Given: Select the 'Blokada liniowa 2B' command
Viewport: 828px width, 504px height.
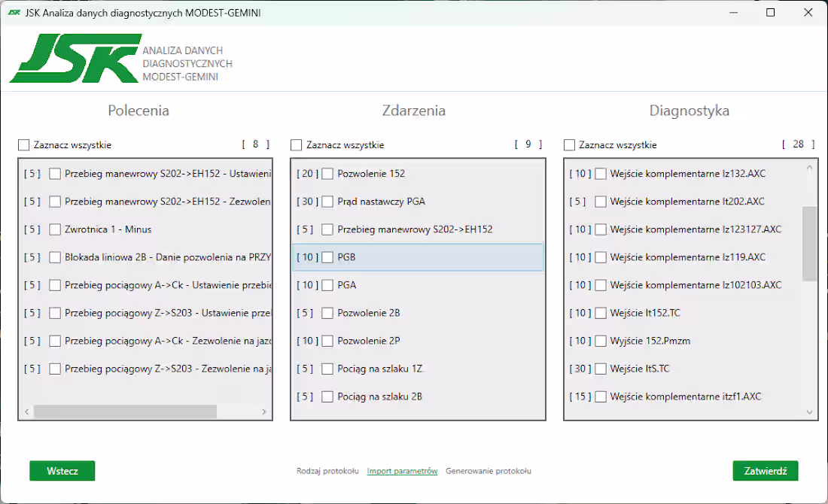Looking at the screenshot, I should [55, 257].
